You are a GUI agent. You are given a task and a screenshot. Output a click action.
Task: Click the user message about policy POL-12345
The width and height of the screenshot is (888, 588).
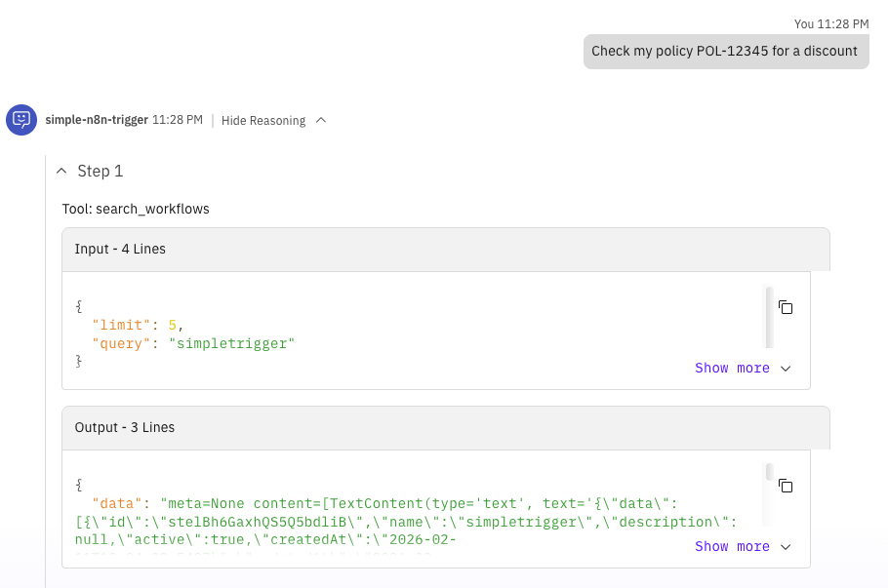point(725,52)
